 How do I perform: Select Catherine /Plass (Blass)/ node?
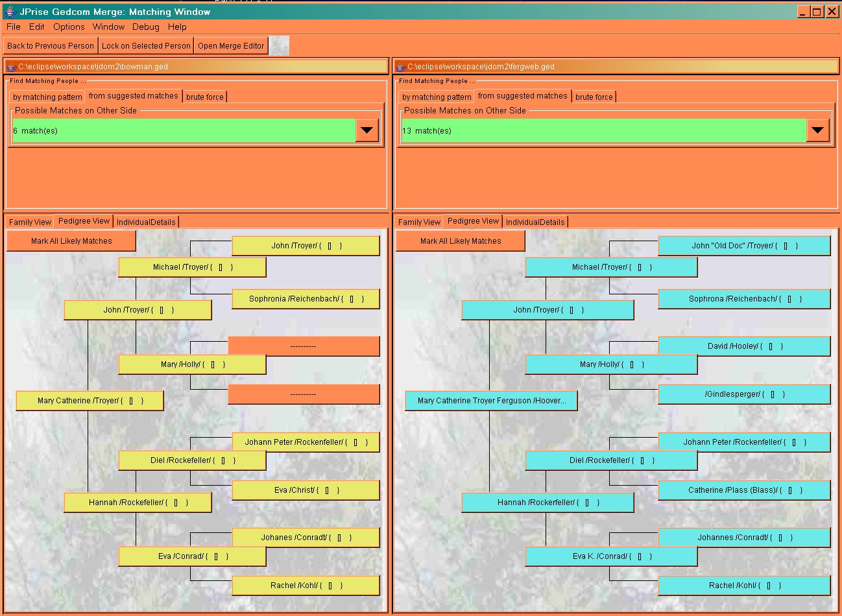pyautogui.click(x=744, y=490)
